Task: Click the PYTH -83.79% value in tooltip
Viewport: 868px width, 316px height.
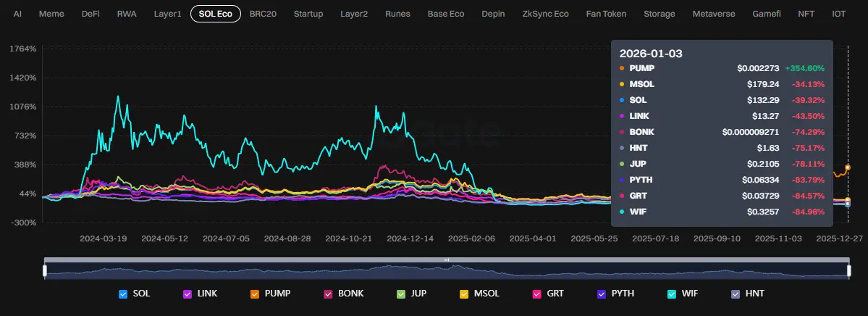Action: tap(808, 180)
